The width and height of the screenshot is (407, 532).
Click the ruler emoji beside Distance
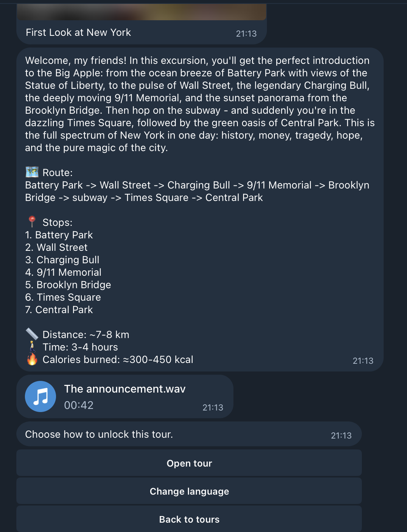[x=32, y=334]
